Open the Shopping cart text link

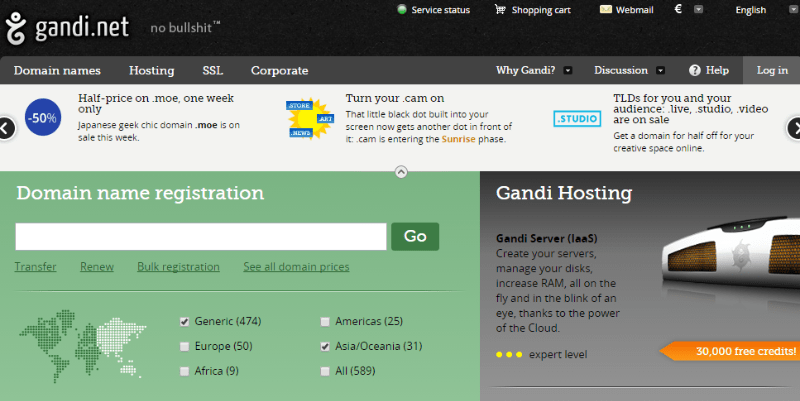tap(541, 10)
